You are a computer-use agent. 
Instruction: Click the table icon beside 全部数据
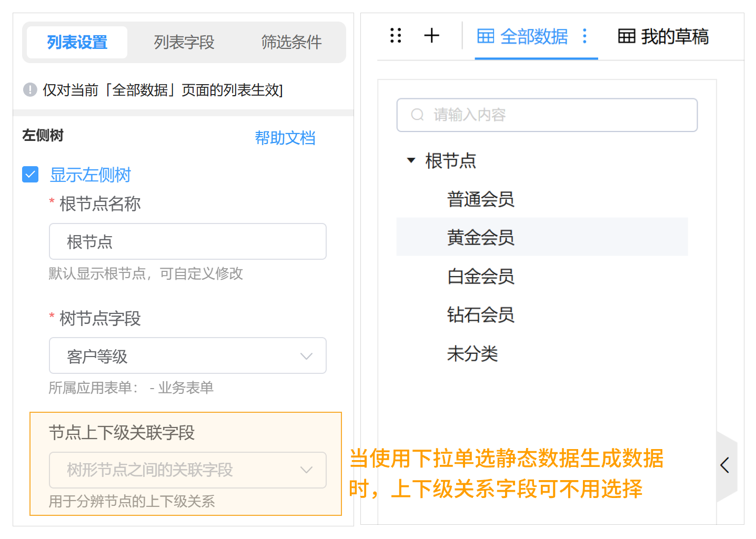485,36
